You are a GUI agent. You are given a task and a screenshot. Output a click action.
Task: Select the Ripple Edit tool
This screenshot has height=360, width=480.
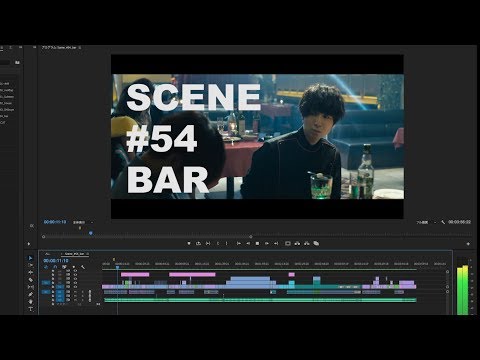30,273
